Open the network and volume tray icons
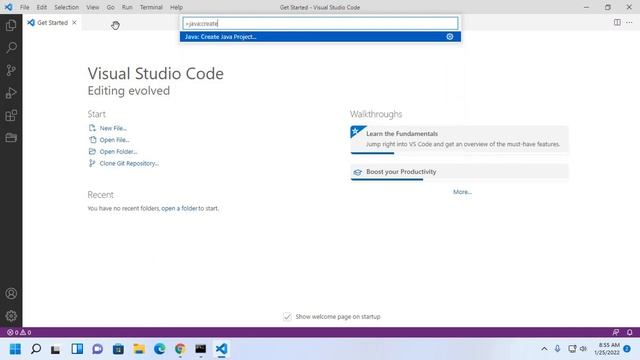640x360 pixels. 578,349
